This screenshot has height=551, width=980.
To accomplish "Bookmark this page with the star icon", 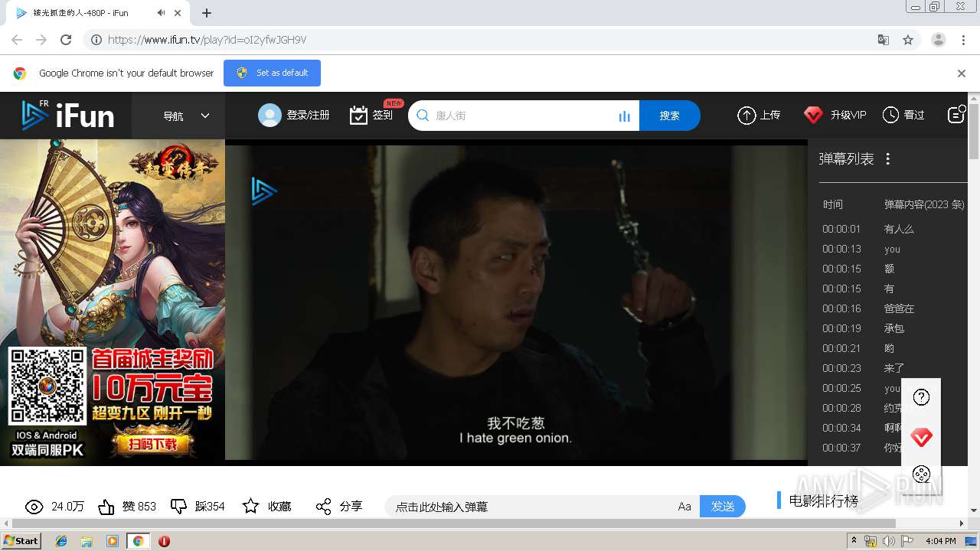I will click(x=908, y=40).
